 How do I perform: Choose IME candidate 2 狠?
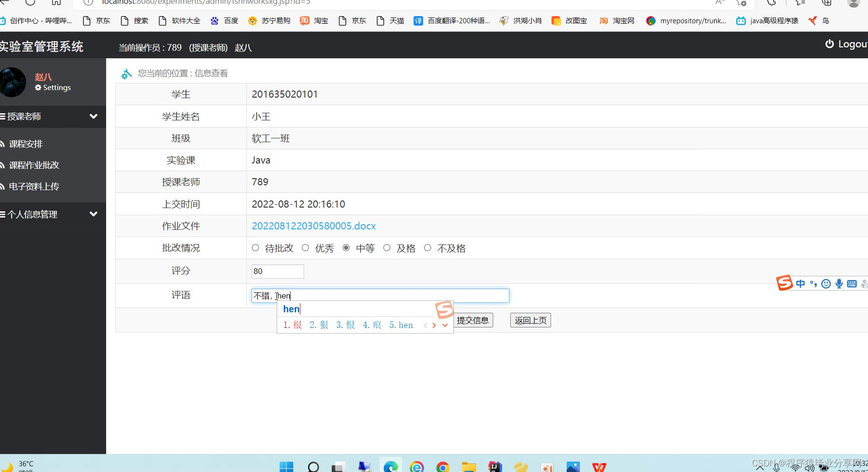pos(319,325)
